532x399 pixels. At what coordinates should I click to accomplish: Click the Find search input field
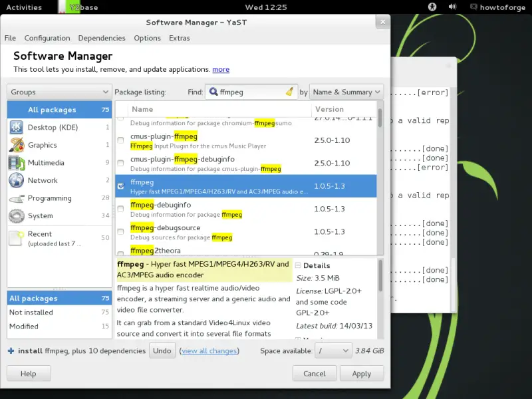click(251, 92)
